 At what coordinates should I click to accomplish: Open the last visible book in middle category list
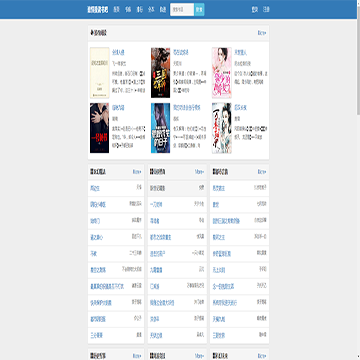click(x=156, y=336)
